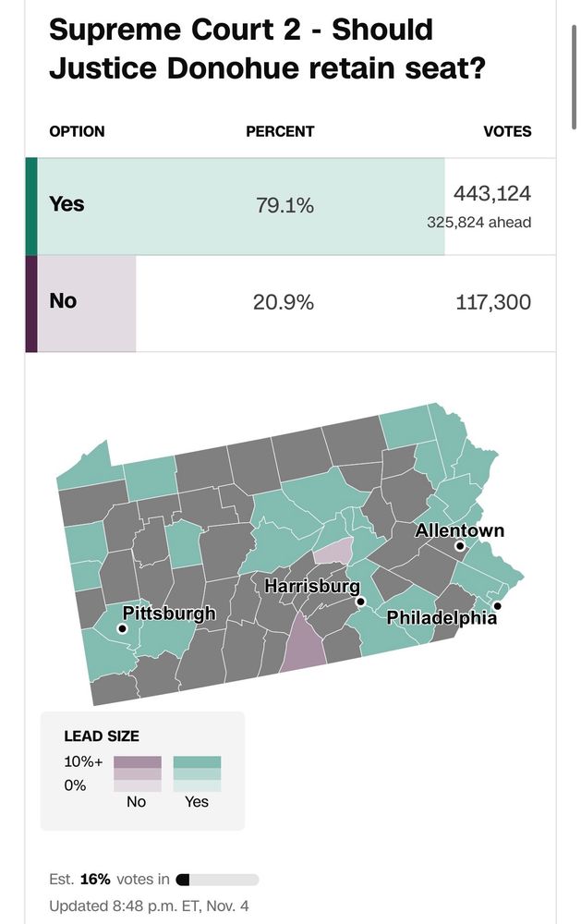The image size is (581, 924).
Task: Click the Philadelphia city dot marker
Action: point(497,606)
